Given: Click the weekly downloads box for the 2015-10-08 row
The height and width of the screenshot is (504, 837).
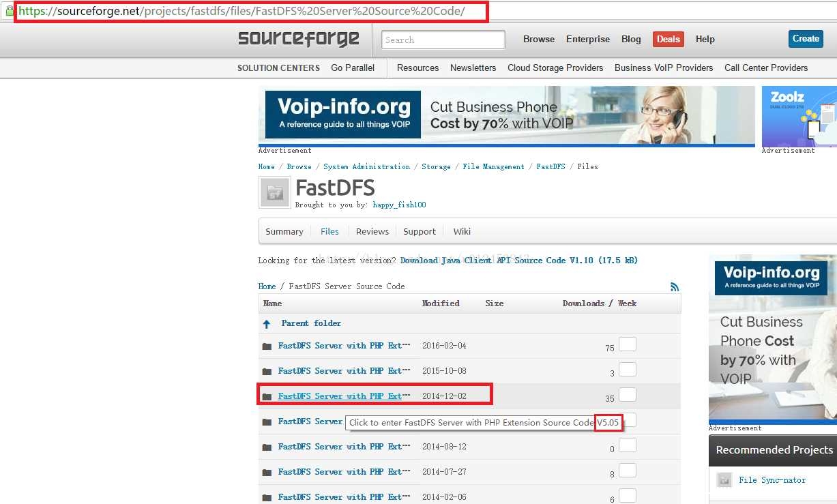Looking at the screenshot, I should pyautogui.click(x=628, y=369).
